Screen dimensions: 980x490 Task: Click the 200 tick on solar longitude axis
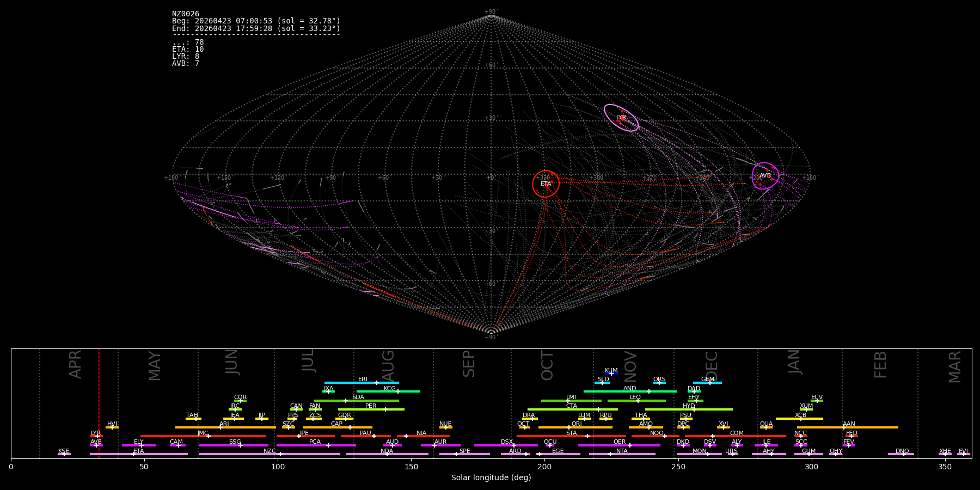point(544,467)
